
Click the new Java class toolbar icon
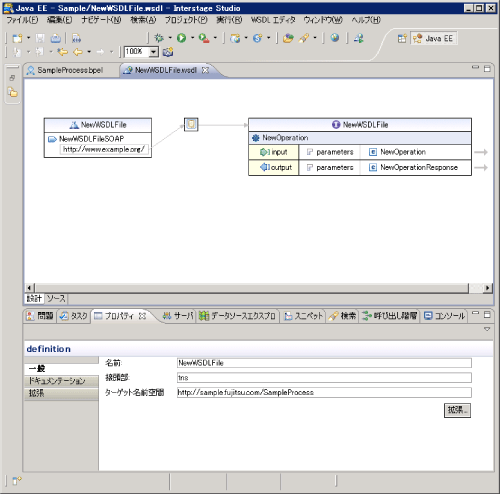(x=257, y=38)
